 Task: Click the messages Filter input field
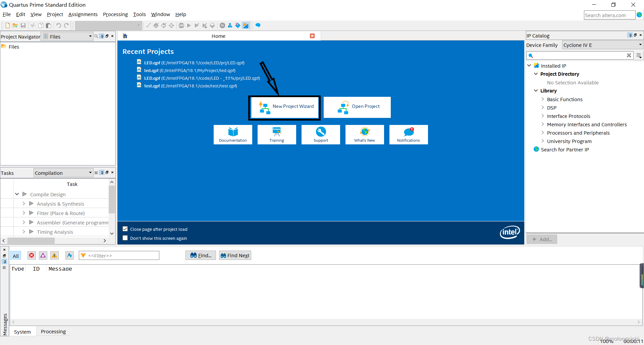119,256
